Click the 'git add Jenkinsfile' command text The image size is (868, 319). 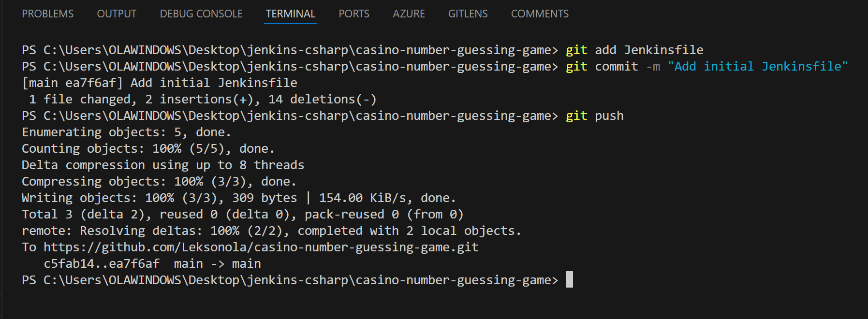(x=634, y=50)
